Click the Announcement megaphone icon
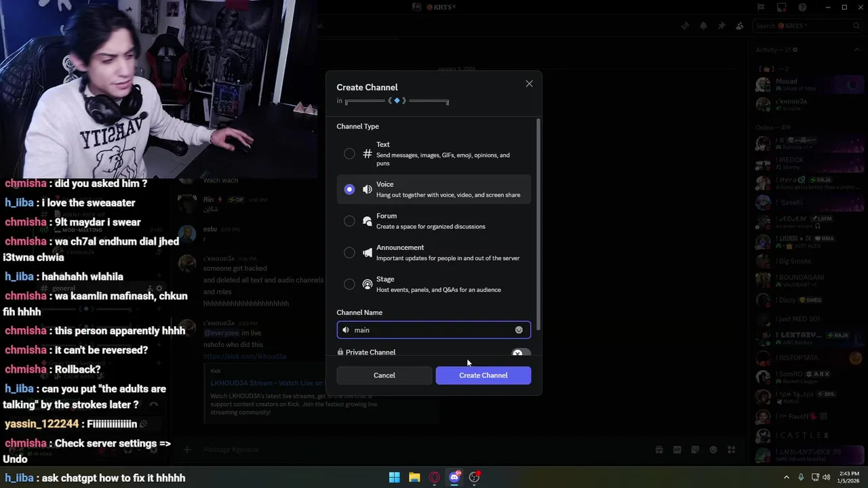Image resolution: width=868 pixels, height=488 pixels. pos(368,253)
